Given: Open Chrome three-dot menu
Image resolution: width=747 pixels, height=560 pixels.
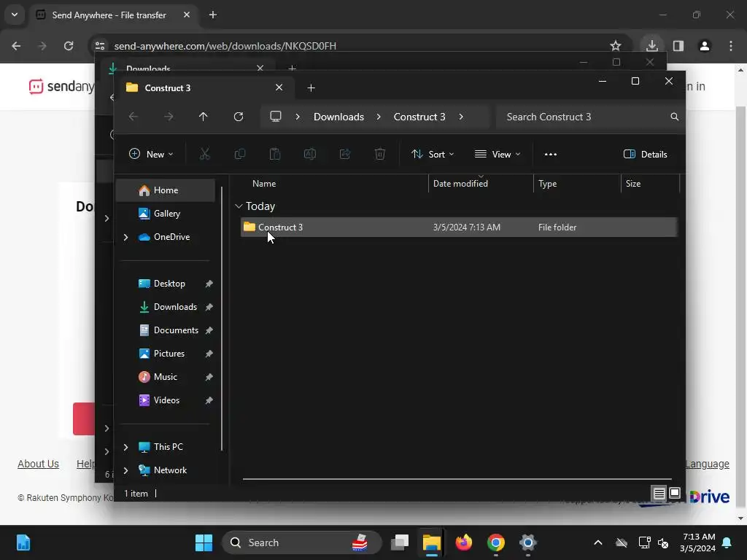Looking at the screenshot, I should (x=731, y=46).
